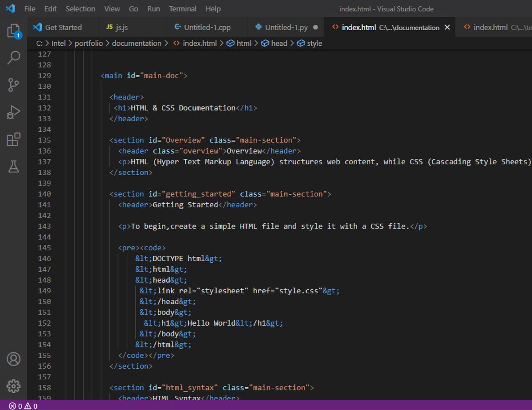Switch to the Get Started tab
The width and height of the screenshot is (532, 410).
click(x=62, y=27)
